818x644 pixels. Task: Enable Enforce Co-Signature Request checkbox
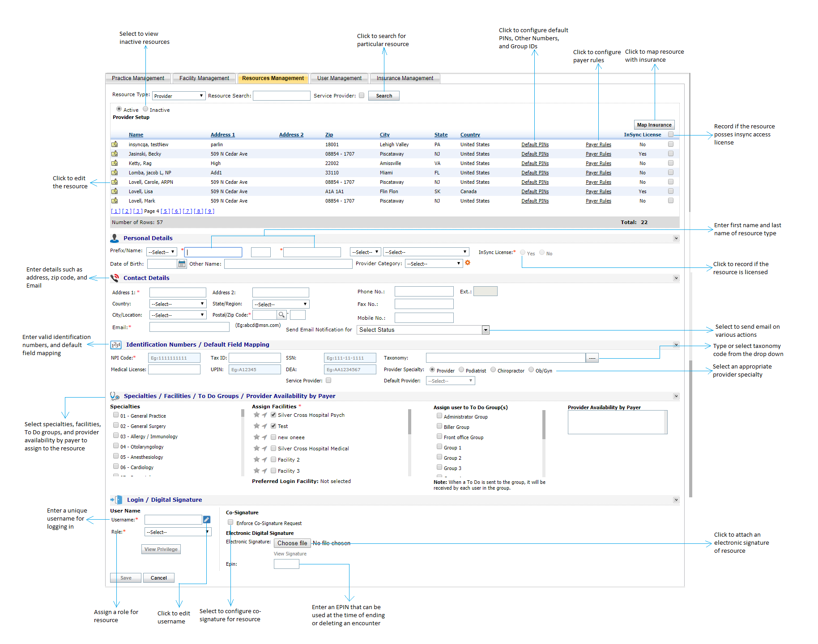click(x=230, y=522)
